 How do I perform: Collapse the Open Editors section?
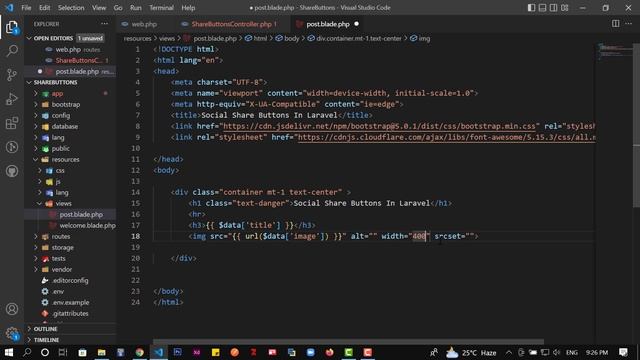(x=29, y=38)
